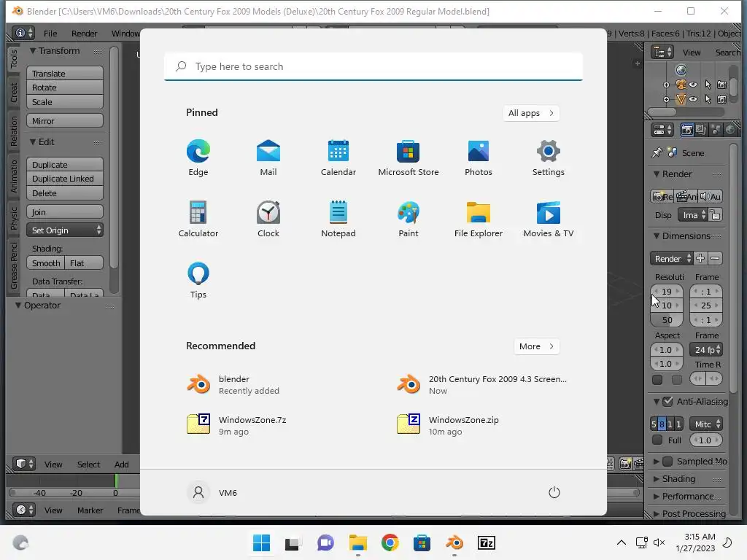Open the 24 fps frame rate dropdown

coord(706,349)
